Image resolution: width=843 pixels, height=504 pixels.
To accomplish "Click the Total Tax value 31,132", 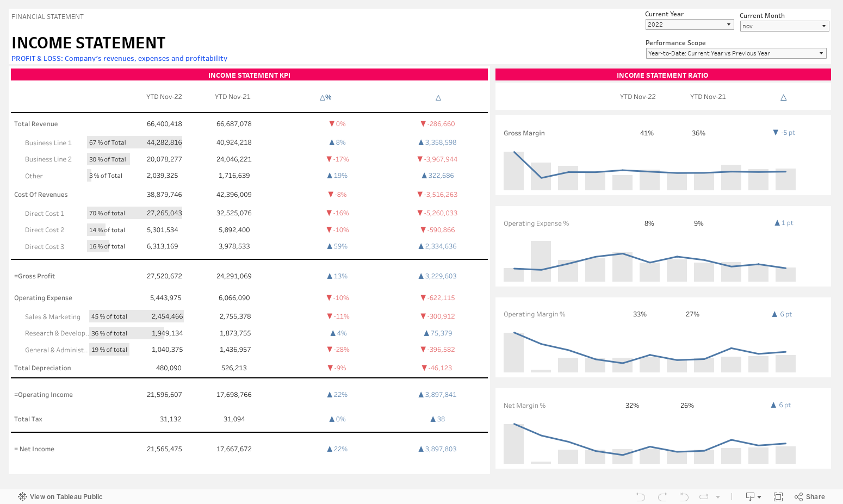I will (x=171, y=419).
